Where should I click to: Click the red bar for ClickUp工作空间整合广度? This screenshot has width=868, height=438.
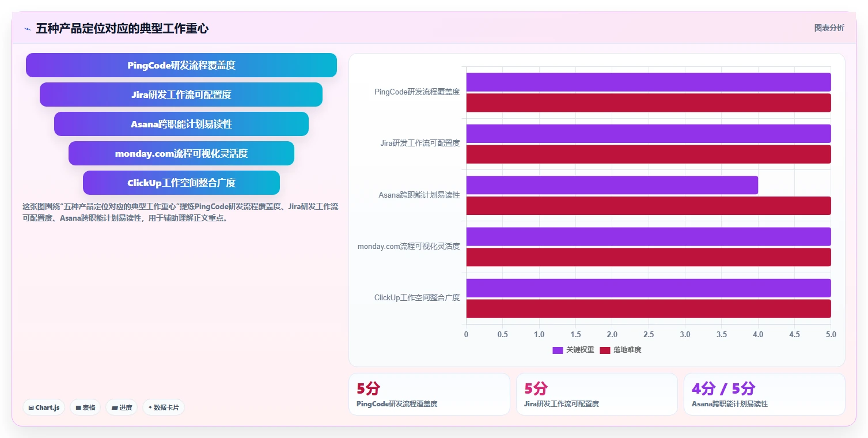pyautogui.click(x=649, y=309)
